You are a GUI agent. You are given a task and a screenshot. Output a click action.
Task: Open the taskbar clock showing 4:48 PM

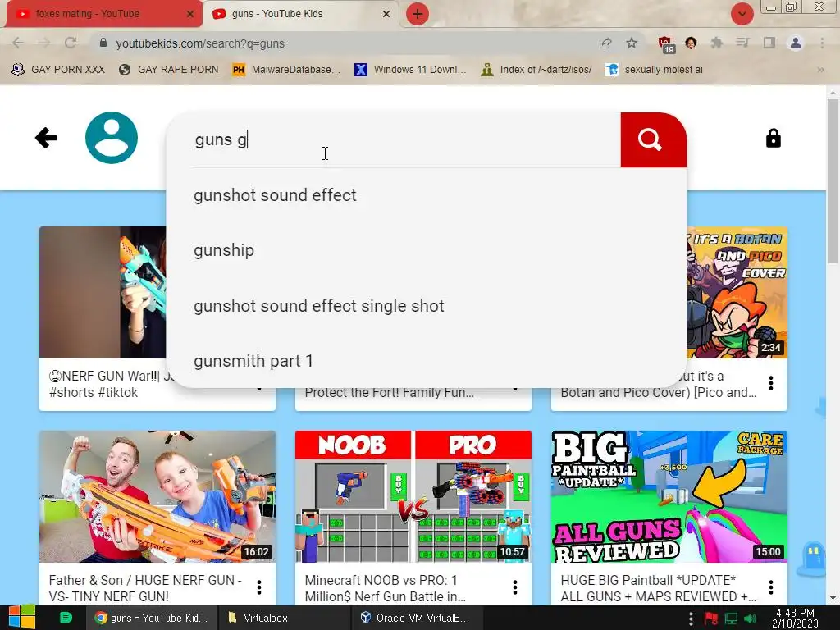(x=795, y=619)
